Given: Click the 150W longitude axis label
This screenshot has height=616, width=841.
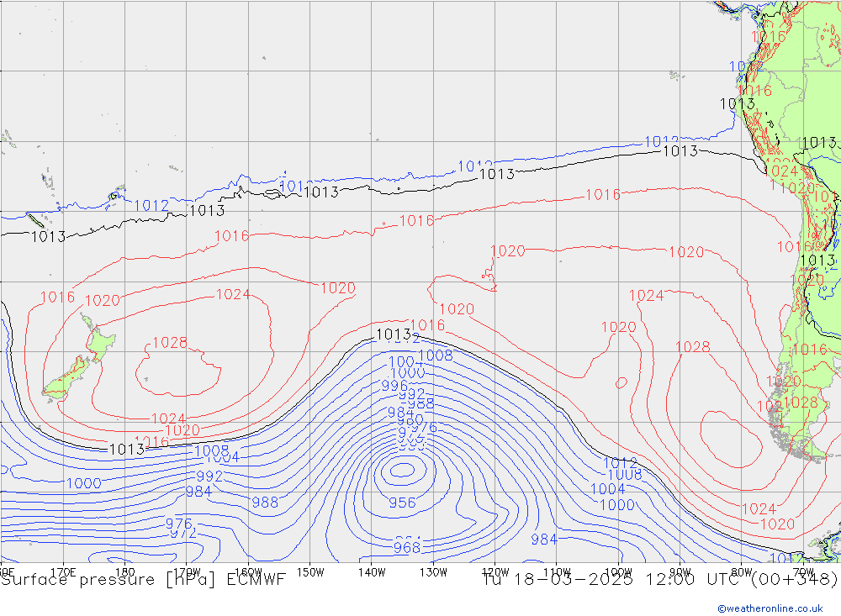Looking at the screenshot, I should [x=310, y=571].
